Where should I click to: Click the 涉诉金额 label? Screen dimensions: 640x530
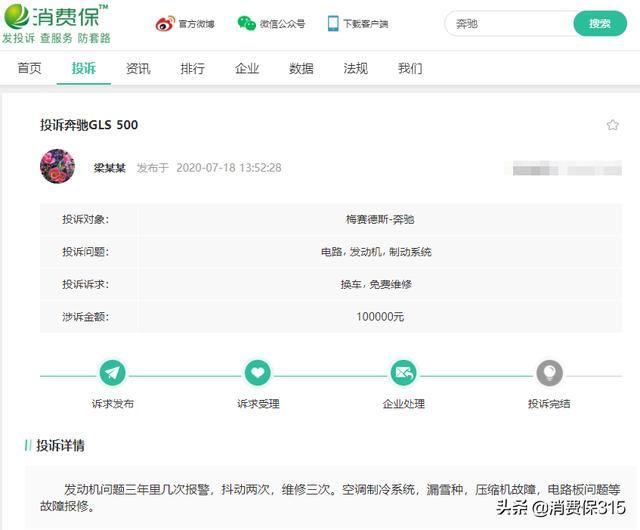tap(86, 316)
